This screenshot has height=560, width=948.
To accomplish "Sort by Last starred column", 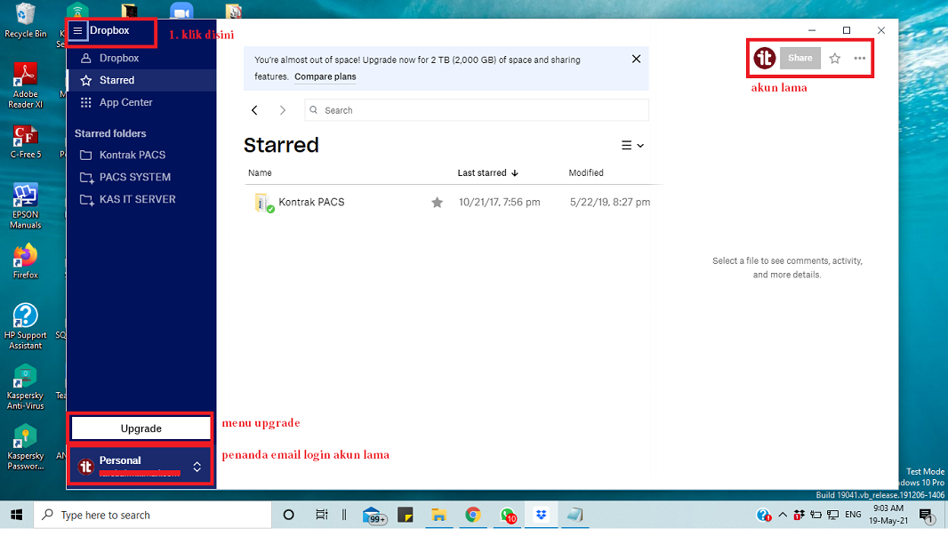I will coord(488,172).
